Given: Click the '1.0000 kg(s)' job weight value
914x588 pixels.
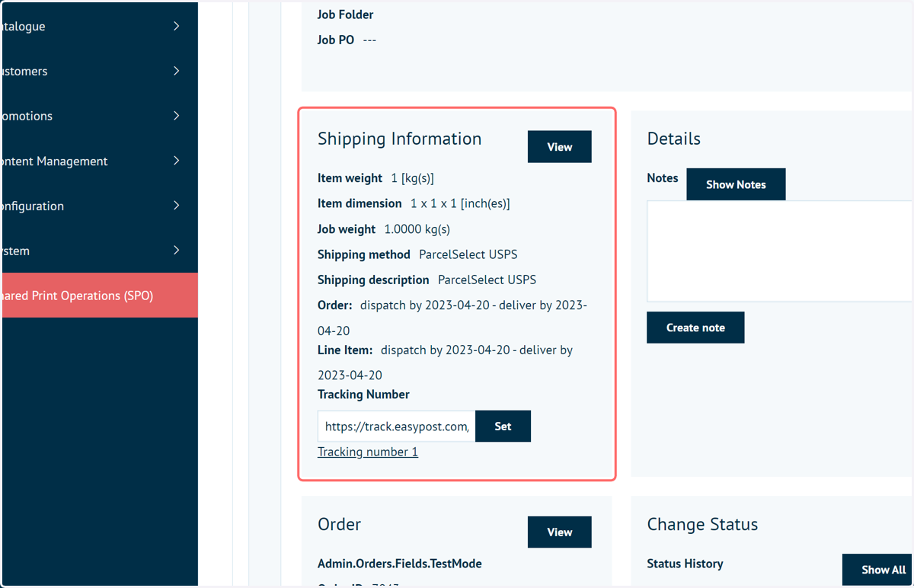Looking at the screenshot, I should coord(417,229).
